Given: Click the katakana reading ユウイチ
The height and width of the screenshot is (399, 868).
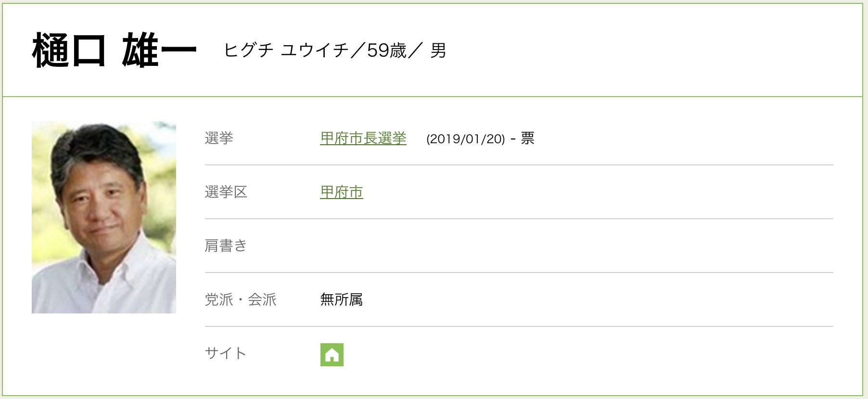Looking at the screenshot, I should 315,50.
